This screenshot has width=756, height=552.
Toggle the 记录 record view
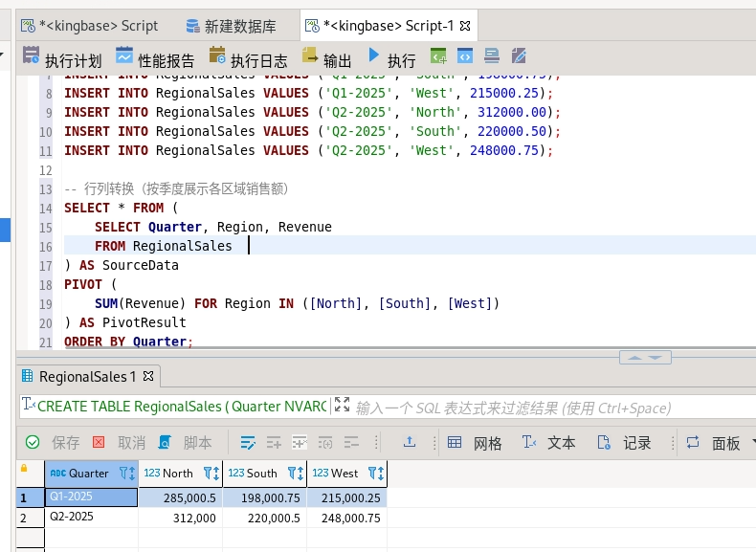pyautogui.click(x=625, y=443)
